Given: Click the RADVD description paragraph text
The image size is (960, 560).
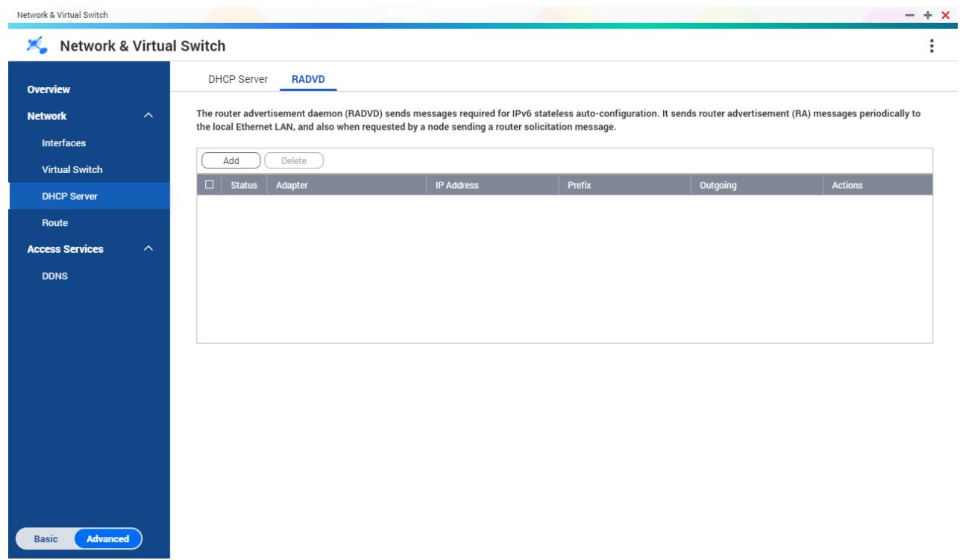Looking at the screenshot, I should 558,121.
